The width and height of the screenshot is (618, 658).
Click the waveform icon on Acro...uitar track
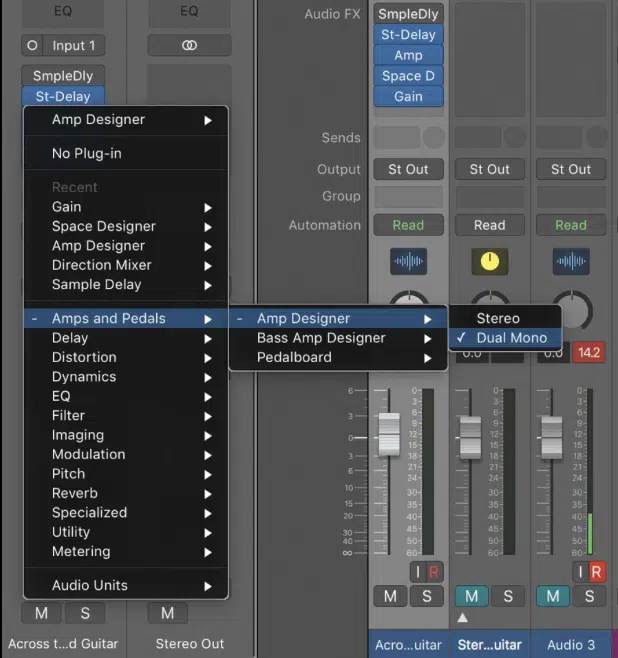408,261
